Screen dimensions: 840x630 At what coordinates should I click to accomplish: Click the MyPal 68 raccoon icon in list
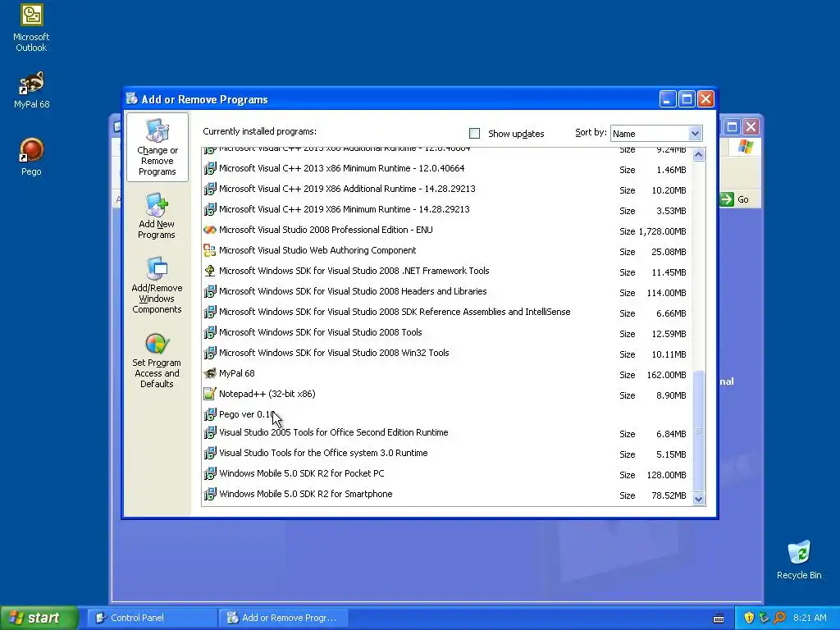209,373
